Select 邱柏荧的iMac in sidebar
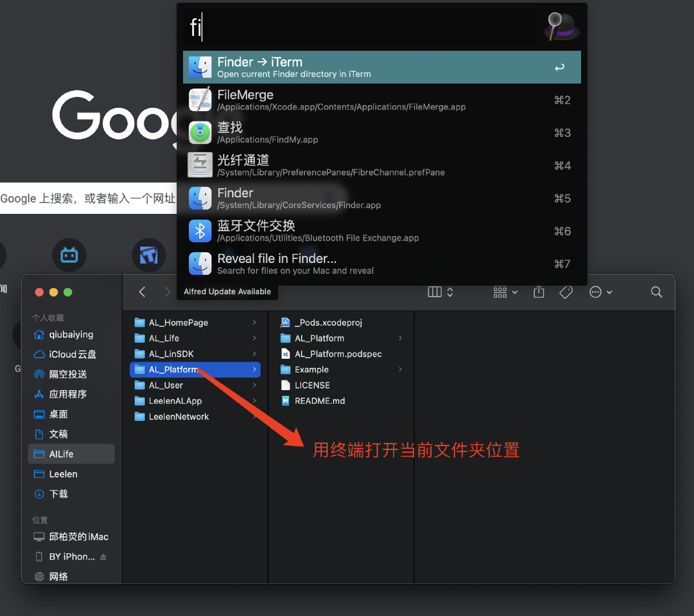 pos(71,537)
